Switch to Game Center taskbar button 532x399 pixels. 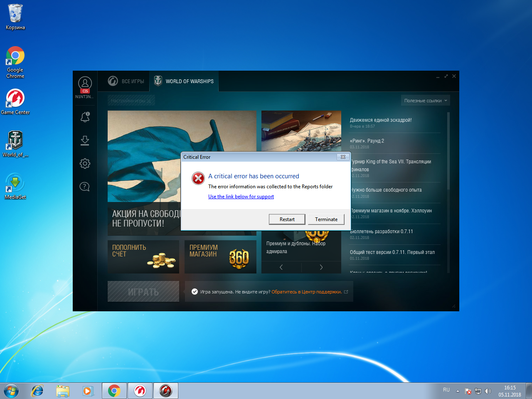coord(140,391)
